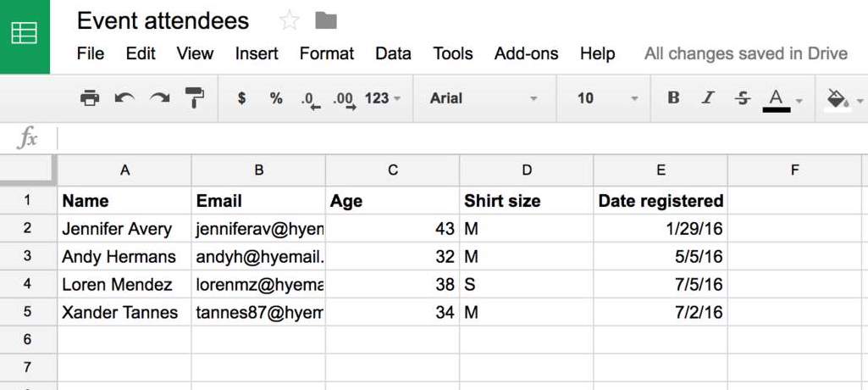Click inside the formula bar
The image size is (868, 390).
coord(457,138)
